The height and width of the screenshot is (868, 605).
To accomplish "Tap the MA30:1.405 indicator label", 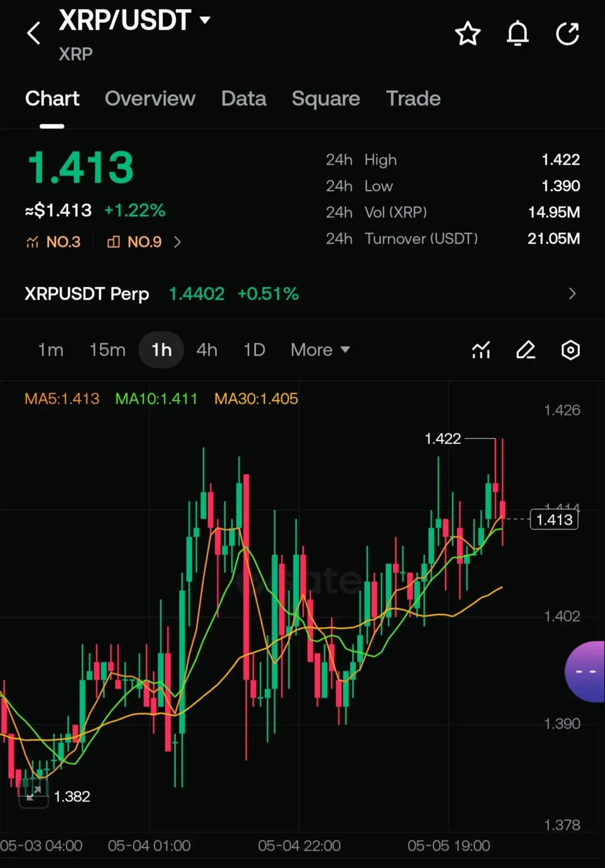I will 256,399.
